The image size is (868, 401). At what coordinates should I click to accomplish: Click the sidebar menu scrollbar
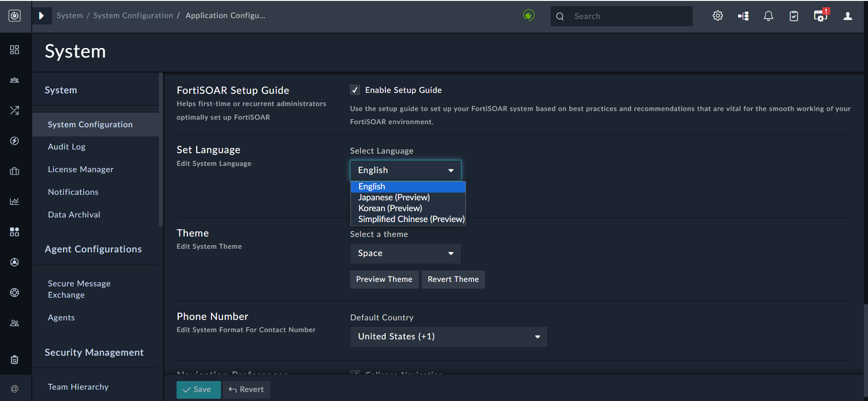(161, 150)
